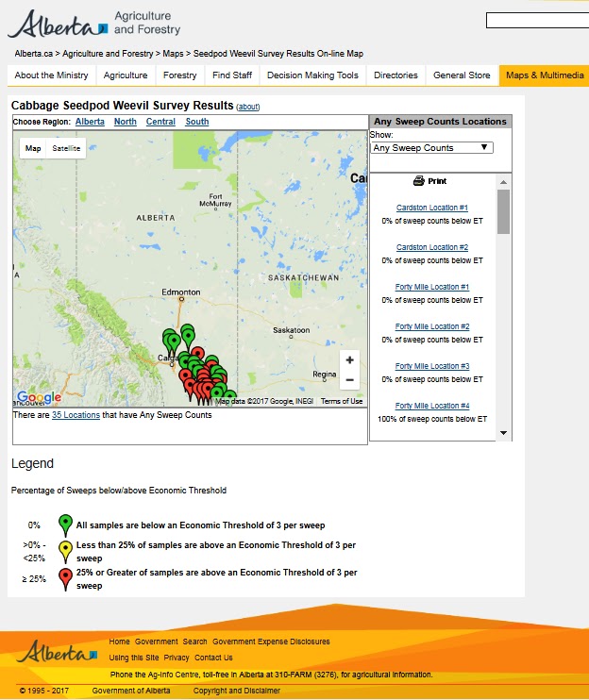Screen dimensions: 589x700
Task: Click the footer Government link
Action: pos(157,642)
